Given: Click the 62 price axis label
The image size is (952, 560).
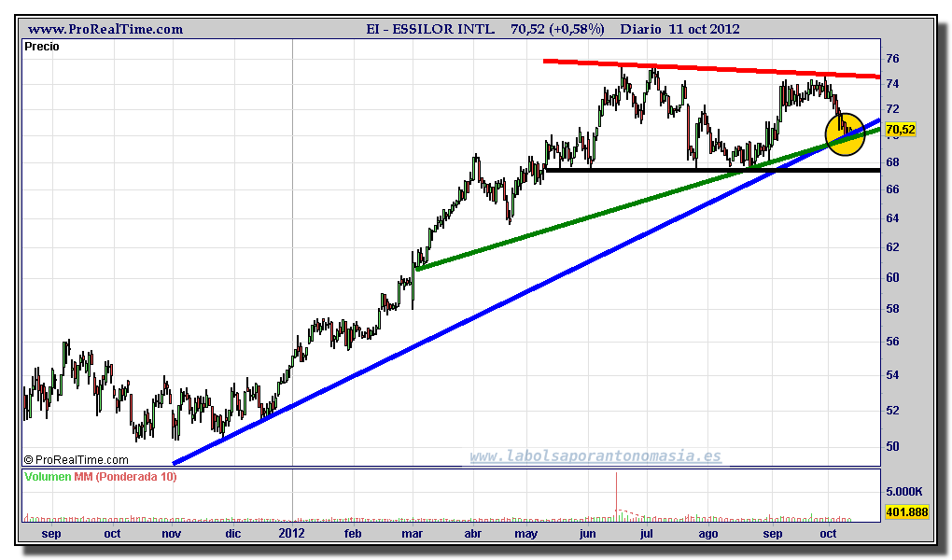Looking at the screenshot, I should (892, 247).
